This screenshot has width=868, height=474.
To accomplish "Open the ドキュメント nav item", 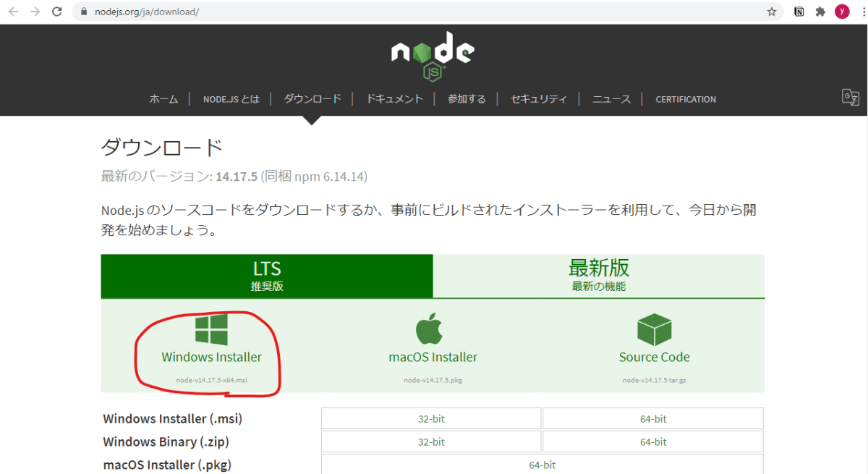I will tap(394, 99).
